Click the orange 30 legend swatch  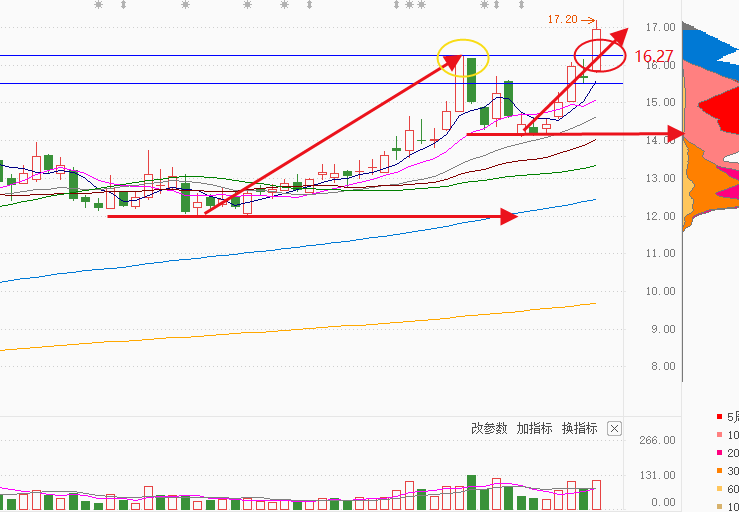[719, 471]
